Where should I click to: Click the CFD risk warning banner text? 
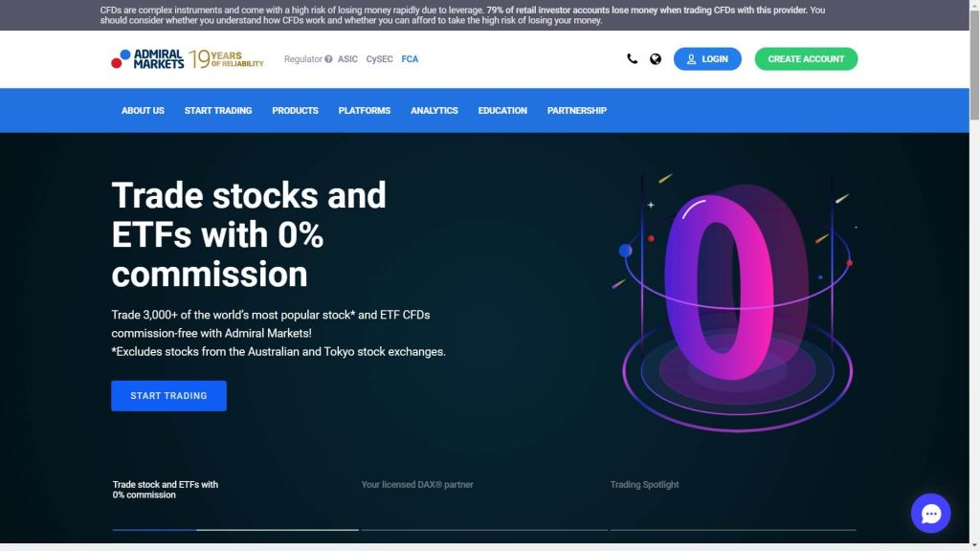[462, 15]
